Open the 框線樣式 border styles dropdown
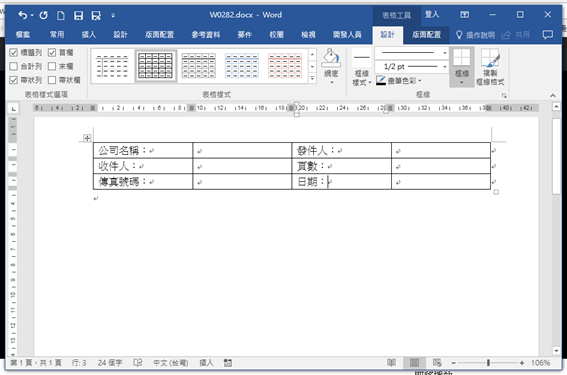 click(362, 67)
